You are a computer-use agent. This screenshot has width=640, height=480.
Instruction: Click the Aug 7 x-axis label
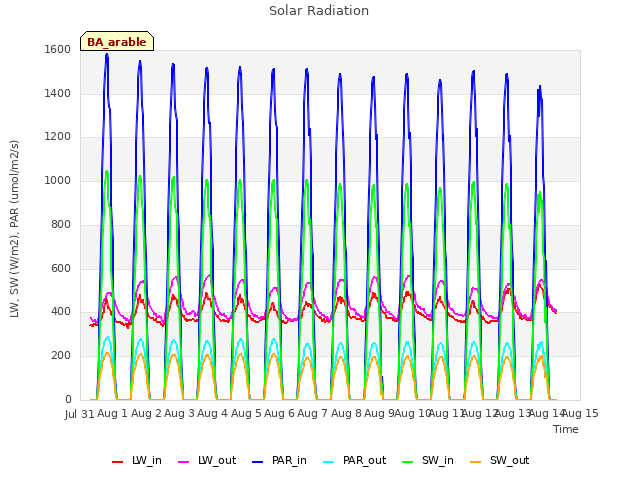[x=313, y=413]
